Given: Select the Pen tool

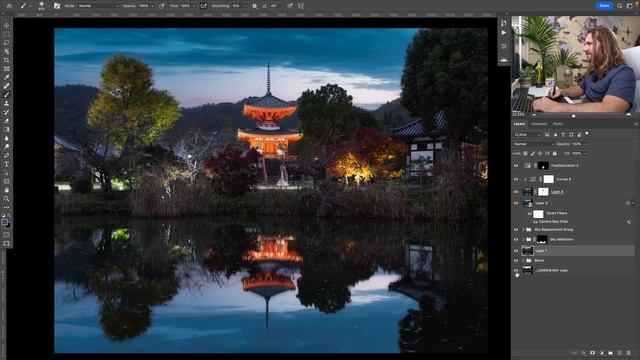Looking at the screenshot, I should [7, 156].
